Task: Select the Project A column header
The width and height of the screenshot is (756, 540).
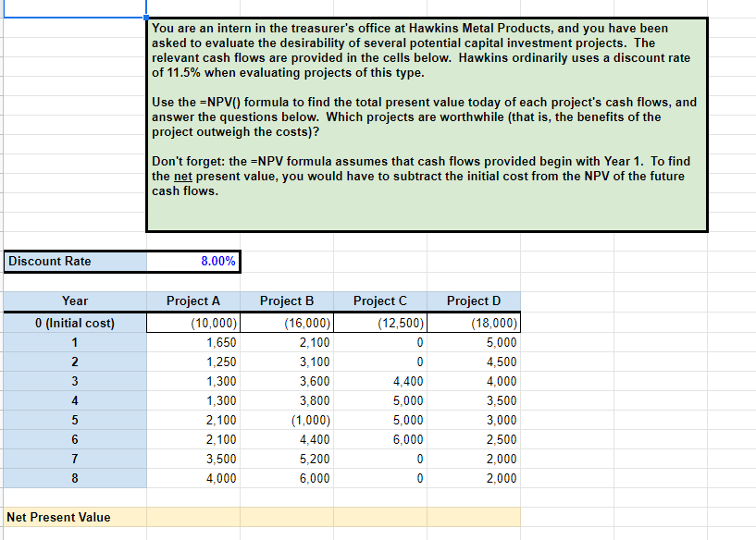Action: point(192,301)
